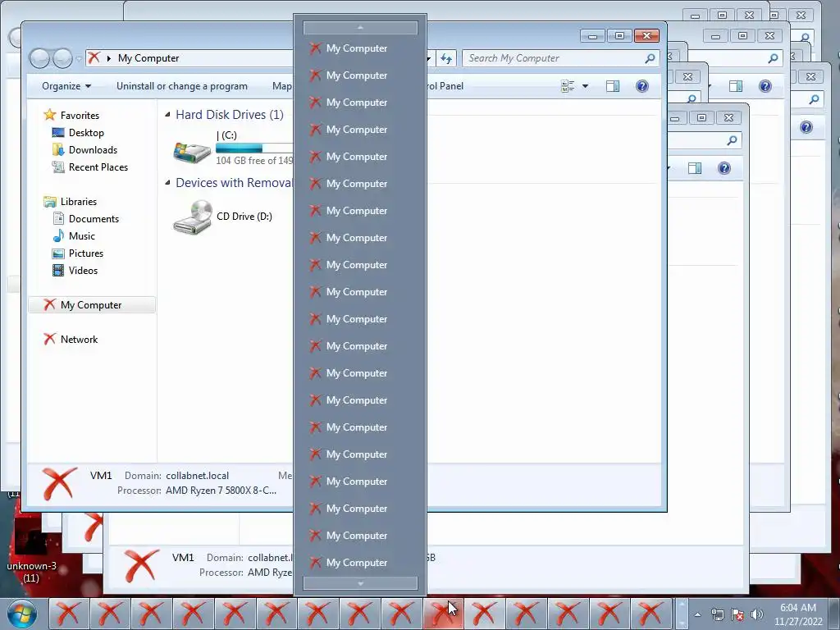840x630 pixels.
Task: Open the recent pages arrow beside Forward
Action: point(78,58)
